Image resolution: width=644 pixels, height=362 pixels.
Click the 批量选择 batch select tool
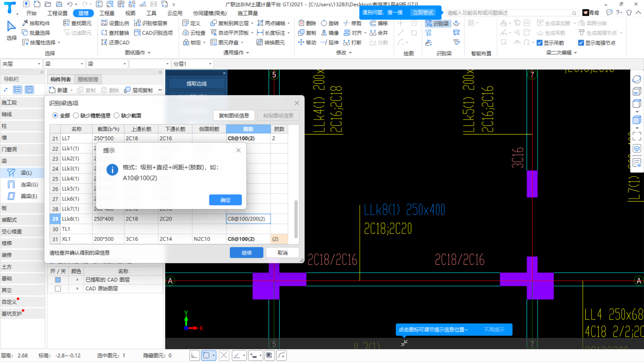tap(36, 33)
